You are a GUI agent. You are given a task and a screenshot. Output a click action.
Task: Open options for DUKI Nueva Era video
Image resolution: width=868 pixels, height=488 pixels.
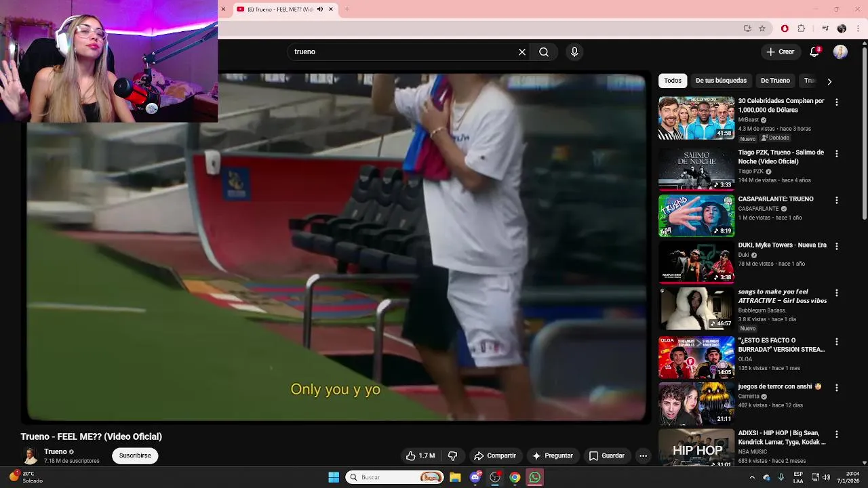(836, 247)
